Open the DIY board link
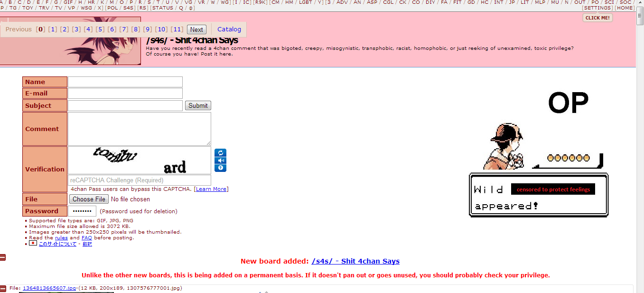 point(430,2)
